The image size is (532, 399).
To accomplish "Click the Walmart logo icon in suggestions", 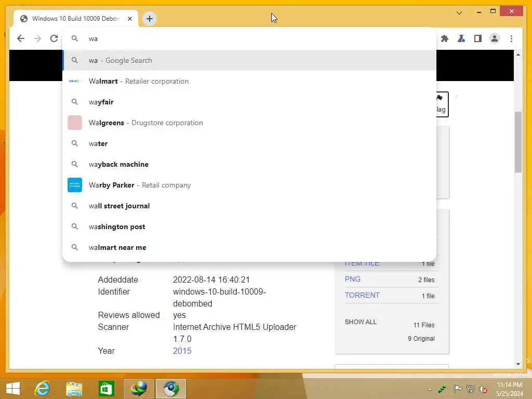I will click(75, 81).
